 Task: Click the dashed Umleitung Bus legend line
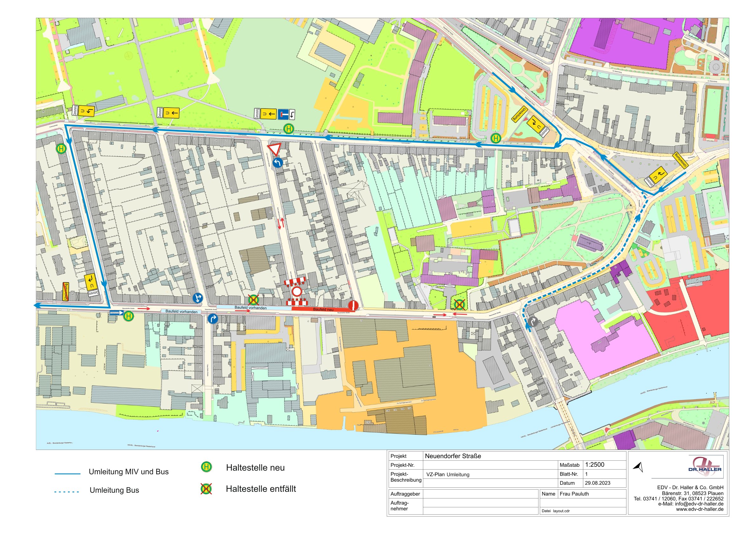coord(67,492)
